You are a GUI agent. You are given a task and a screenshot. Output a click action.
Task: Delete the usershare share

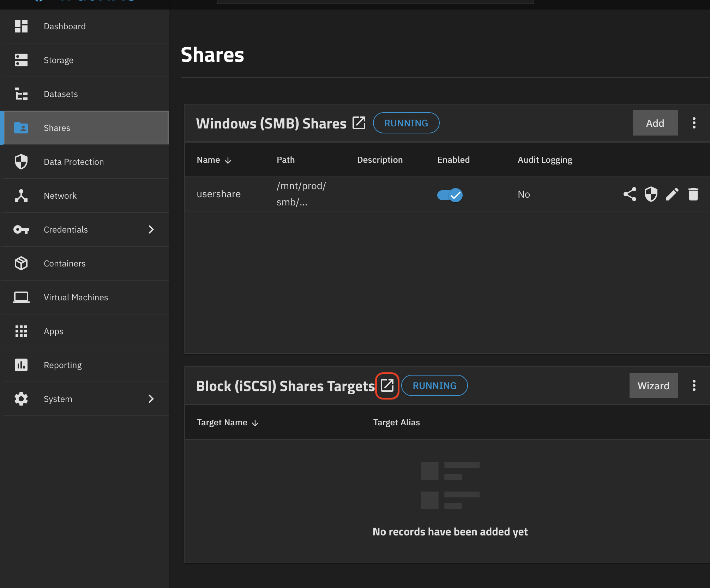pyautogui.click(x=693, y=194)
